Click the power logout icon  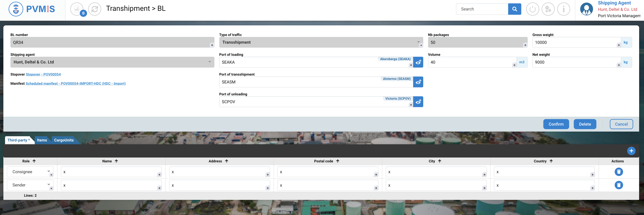[x=532, y=9]
